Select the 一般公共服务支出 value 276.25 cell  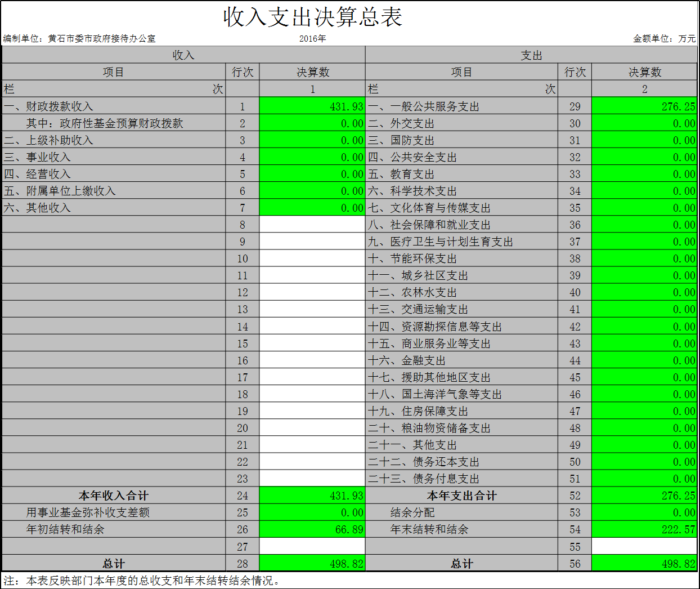(644, 106)
